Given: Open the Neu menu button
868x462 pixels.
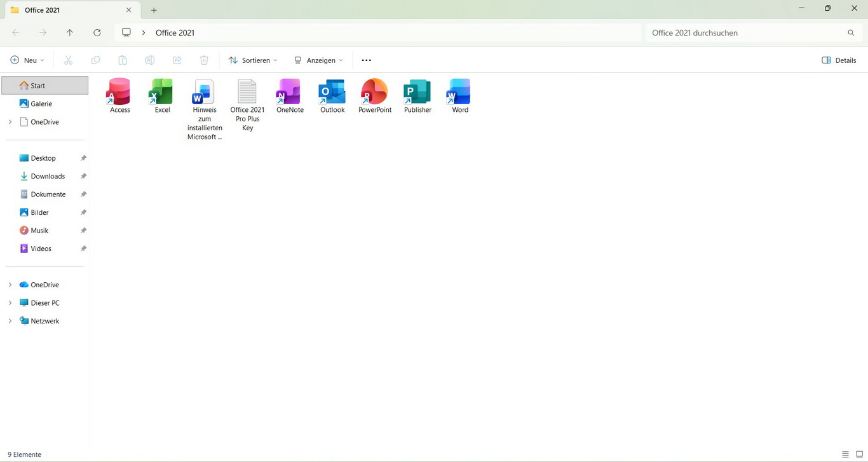Looking at the screenshot, I should click(27, 60).
